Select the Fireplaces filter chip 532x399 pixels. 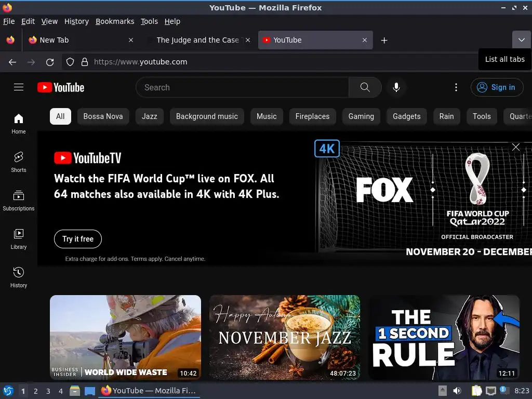click(x=312, y=116)
